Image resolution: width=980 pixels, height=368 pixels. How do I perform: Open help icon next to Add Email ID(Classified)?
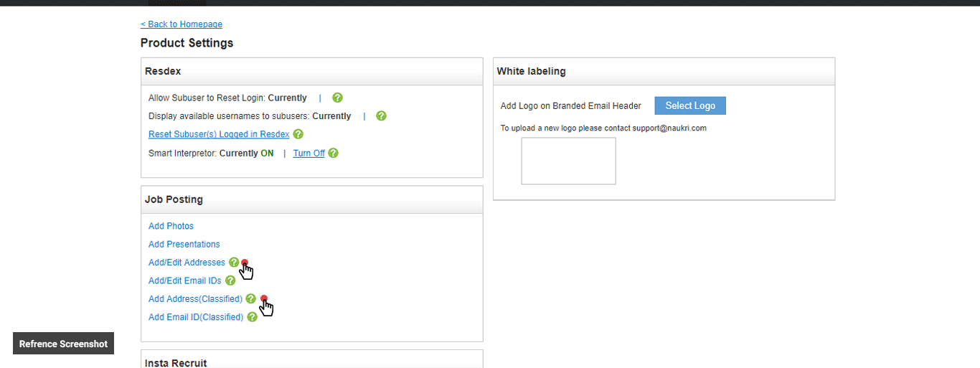252,317
